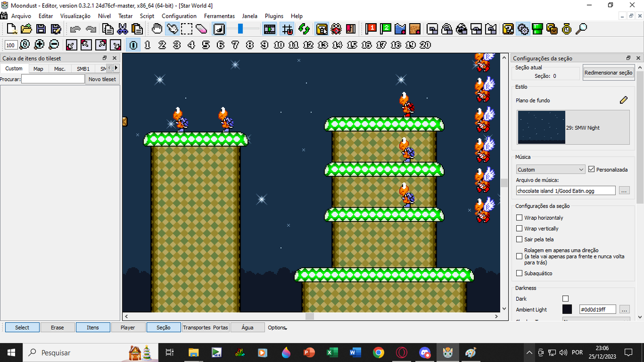Screen dimensions: 644x362
Task: Toggle the Select mode button
Action: pyautogui.click(x=22, y=327)
